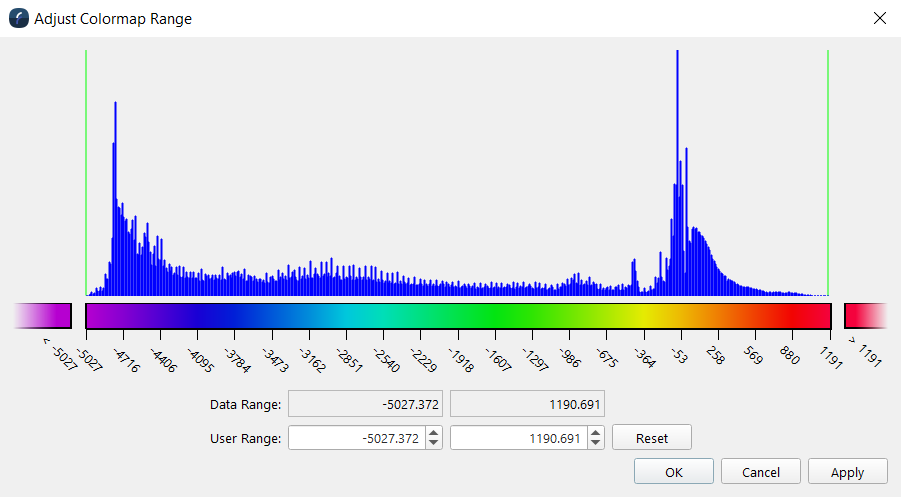Screen dimensions: 901x497
Task: Increase User Range minimum with the up arrow
Action: coord(433,432)
